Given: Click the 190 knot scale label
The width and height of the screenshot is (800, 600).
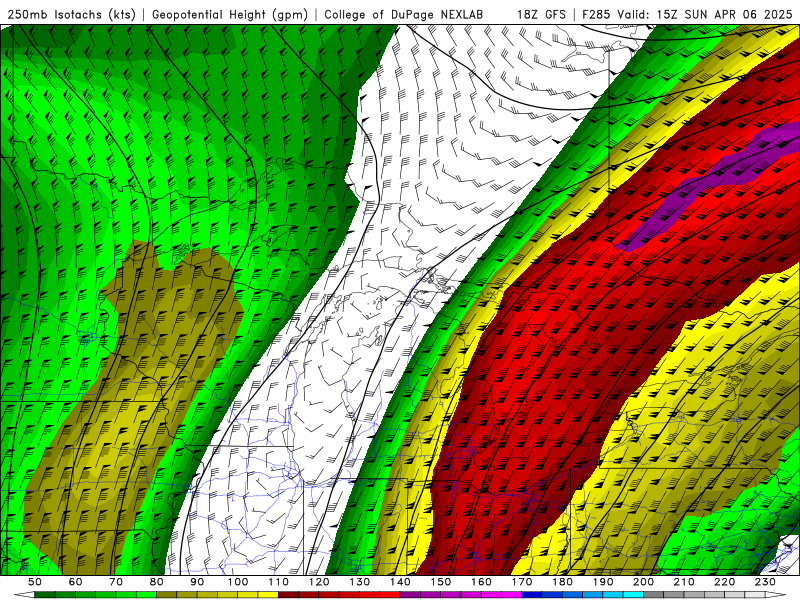Looking at the screenshot, I should click(603, 582).
